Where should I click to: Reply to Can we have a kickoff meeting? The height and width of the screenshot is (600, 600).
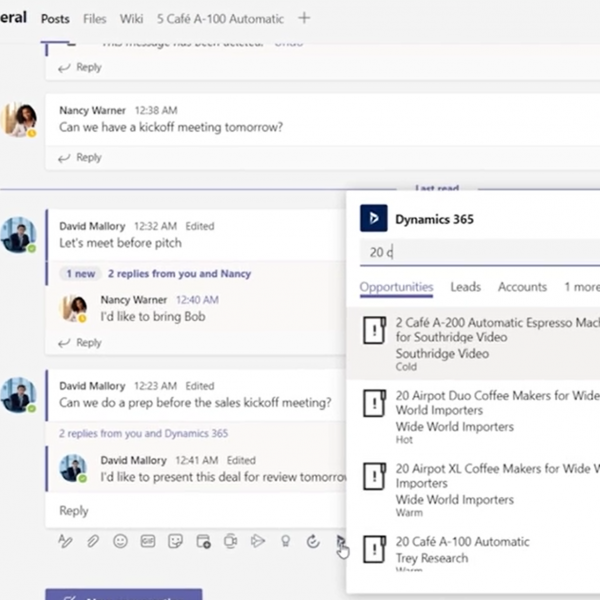click(80, 158)
